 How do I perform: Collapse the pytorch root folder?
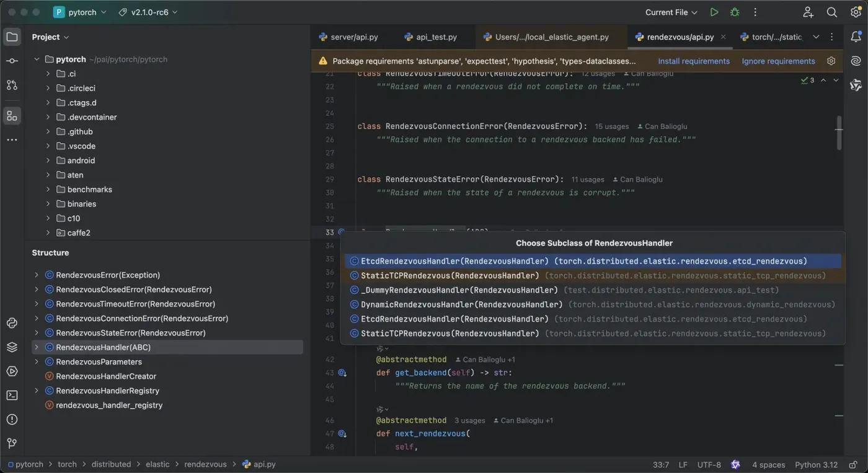37,60
